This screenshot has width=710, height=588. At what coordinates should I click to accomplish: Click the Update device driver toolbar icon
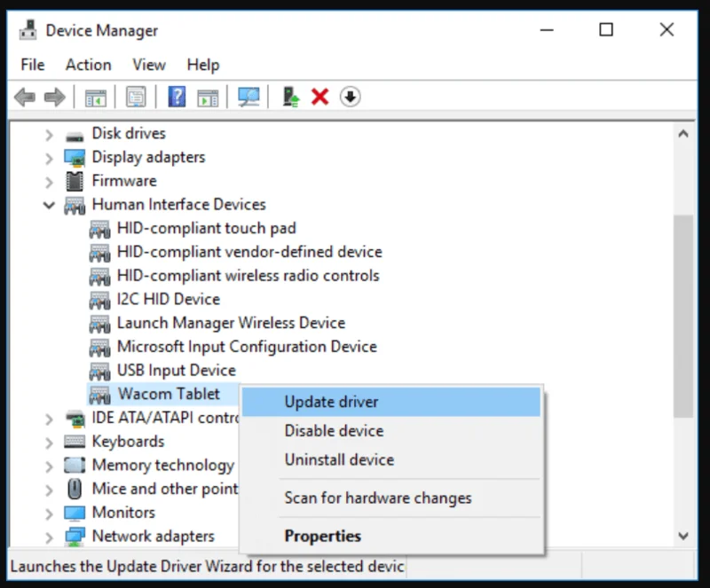point(290,97)
